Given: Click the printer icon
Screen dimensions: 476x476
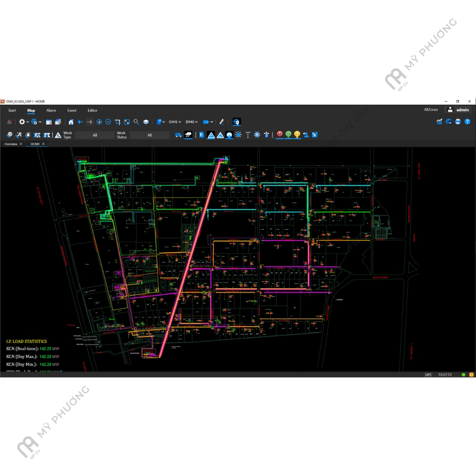Looking at the screenshot, I should [458, 122].
